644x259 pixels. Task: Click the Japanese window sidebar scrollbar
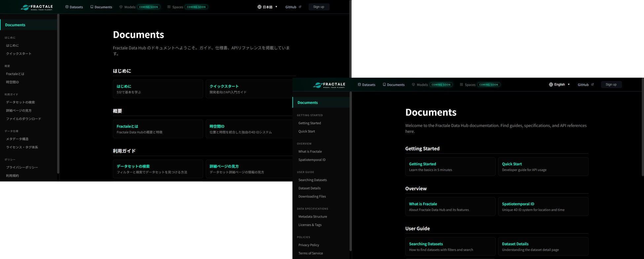click(58, 94)
